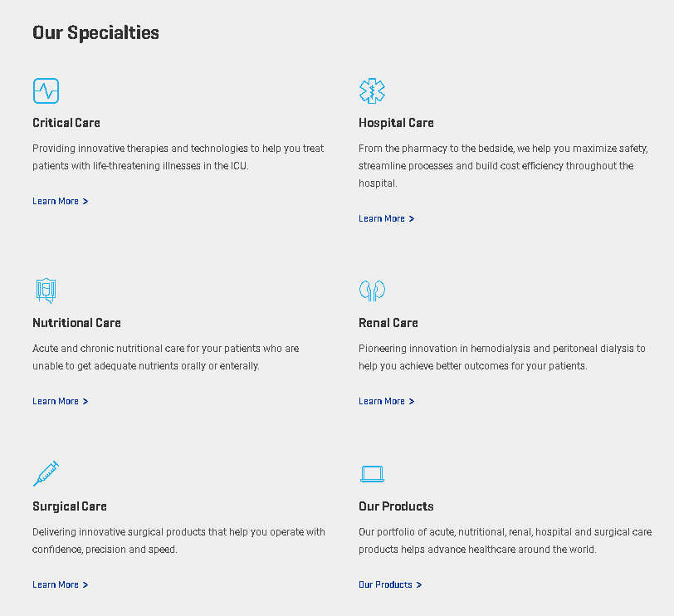The image size is (674, 616).
Task: Click the Hospital Care heading
Action: [x=396, y=123]
